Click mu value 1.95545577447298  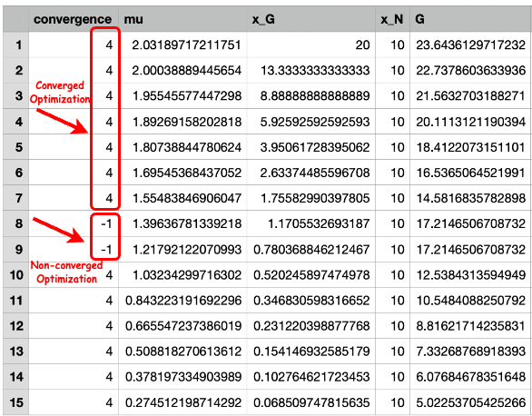[187, 95]
